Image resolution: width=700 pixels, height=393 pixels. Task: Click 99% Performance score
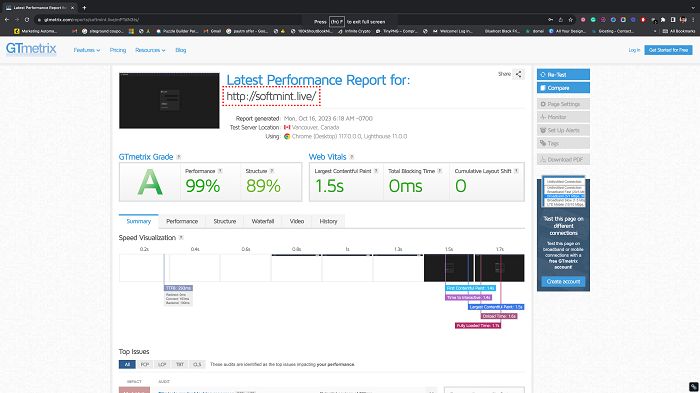203,186
